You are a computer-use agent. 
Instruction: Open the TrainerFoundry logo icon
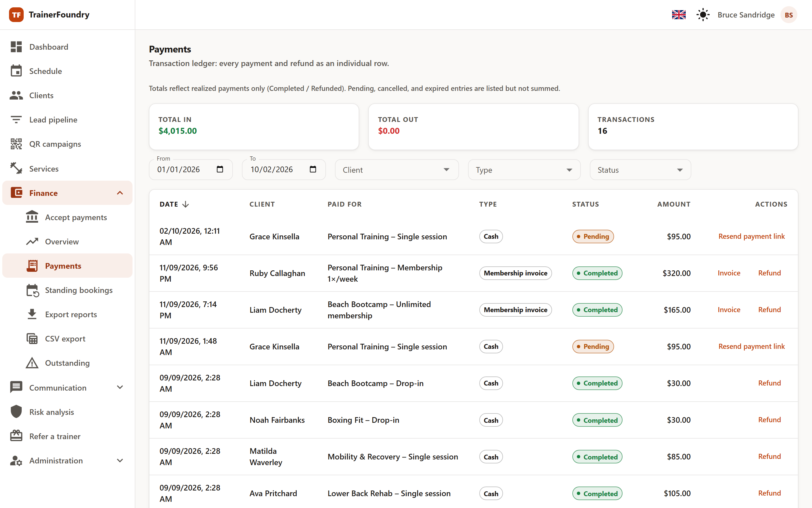(x=16, y=15)
